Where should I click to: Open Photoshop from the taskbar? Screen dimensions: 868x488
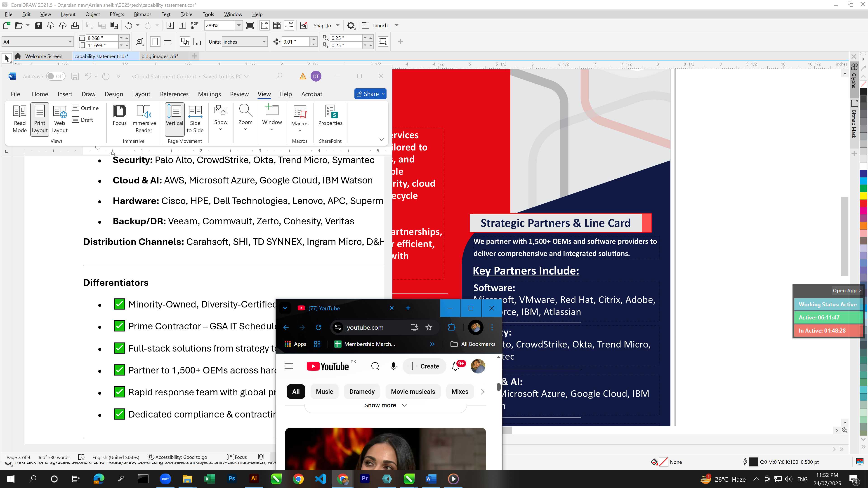[231, 479]
